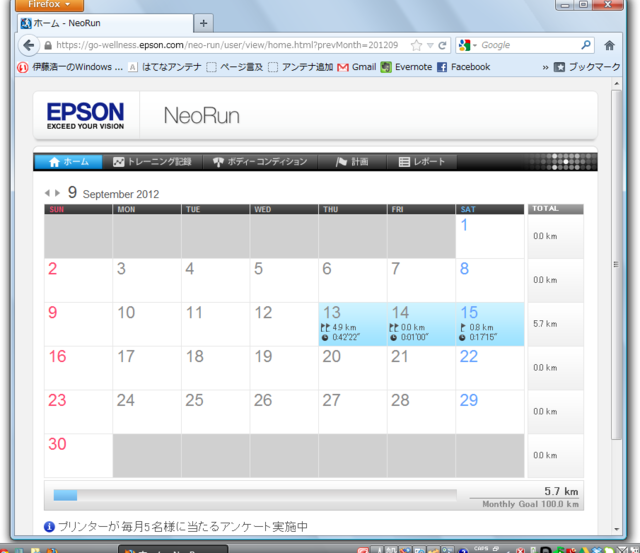Click the September 2012 month heading
640x553 pixels.
pos(121,194)
